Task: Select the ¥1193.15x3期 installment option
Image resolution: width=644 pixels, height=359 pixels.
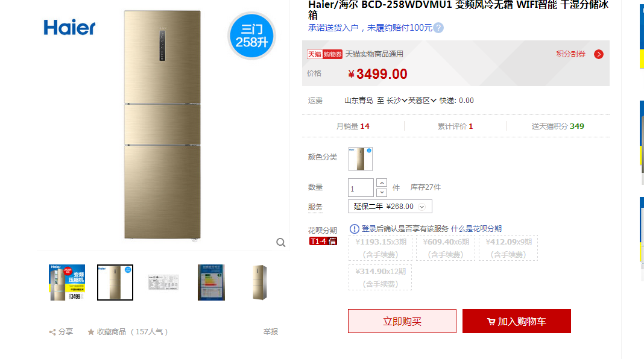Action: pyautogui.click(x=380, y=248)
